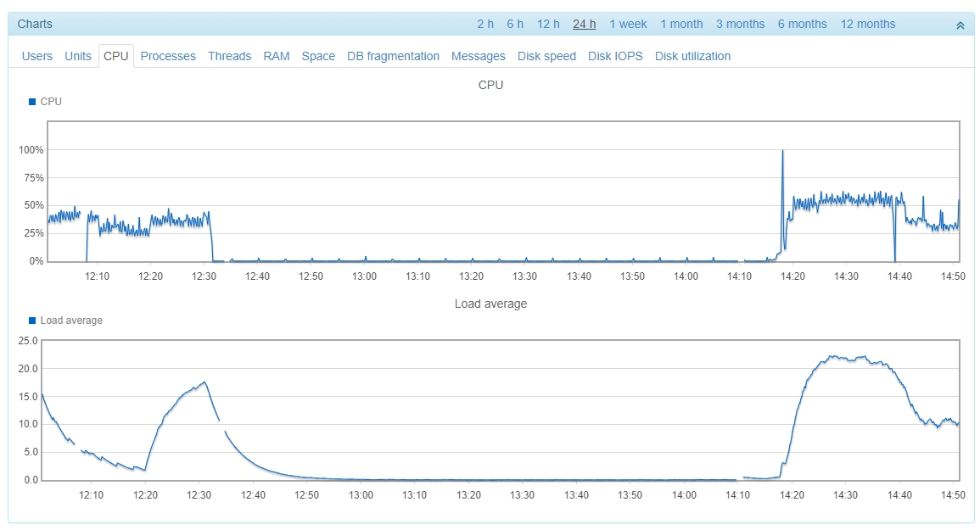The height and width of the screenshot is (530, 980).
Task: Switch to the Users tab
Action: tap(36, 57)
